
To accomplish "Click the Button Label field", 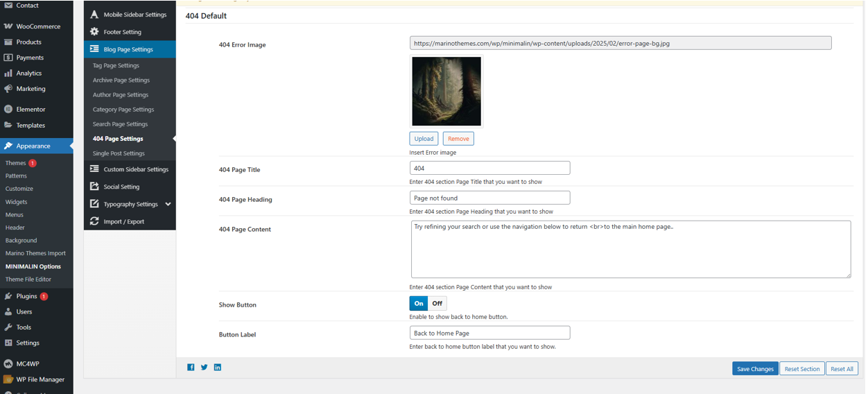I will 489,333.
